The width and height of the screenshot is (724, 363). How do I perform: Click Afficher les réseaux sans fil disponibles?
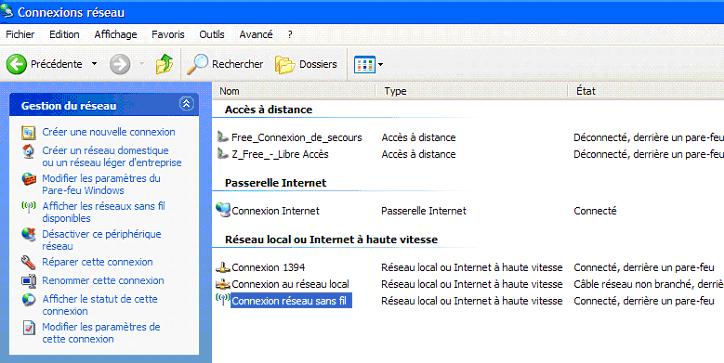(103, 212)
